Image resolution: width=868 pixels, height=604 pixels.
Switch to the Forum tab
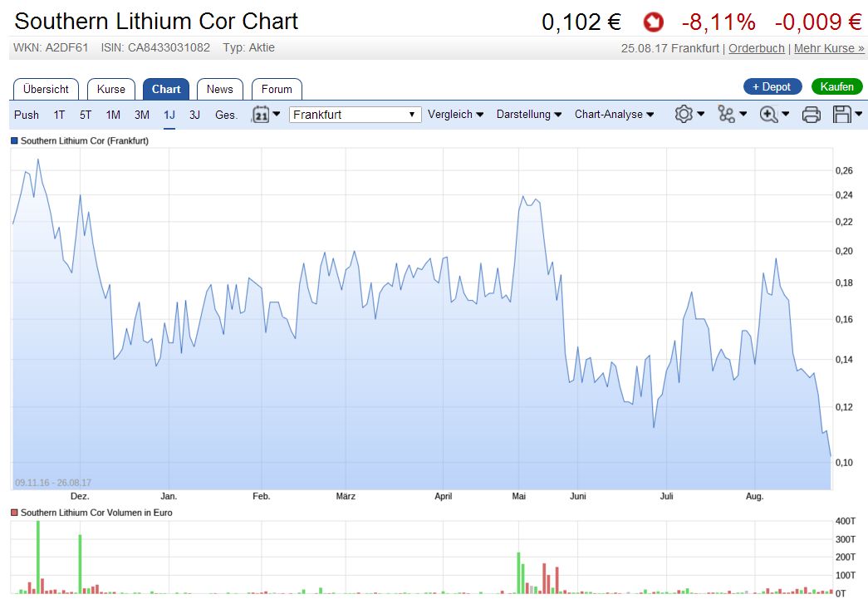coord(277,89)
